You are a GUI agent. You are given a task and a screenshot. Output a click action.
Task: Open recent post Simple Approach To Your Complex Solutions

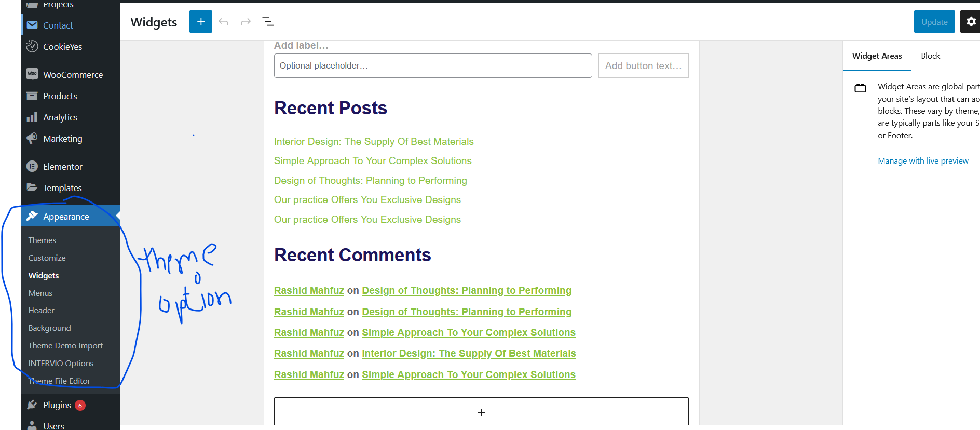pyautogui.click(x=373, y=161)
